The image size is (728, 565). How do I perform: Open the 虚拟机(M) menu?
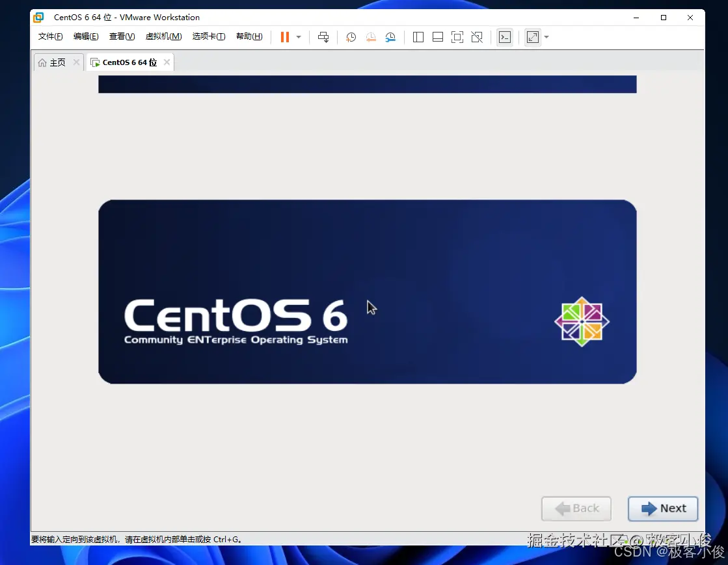163,36
